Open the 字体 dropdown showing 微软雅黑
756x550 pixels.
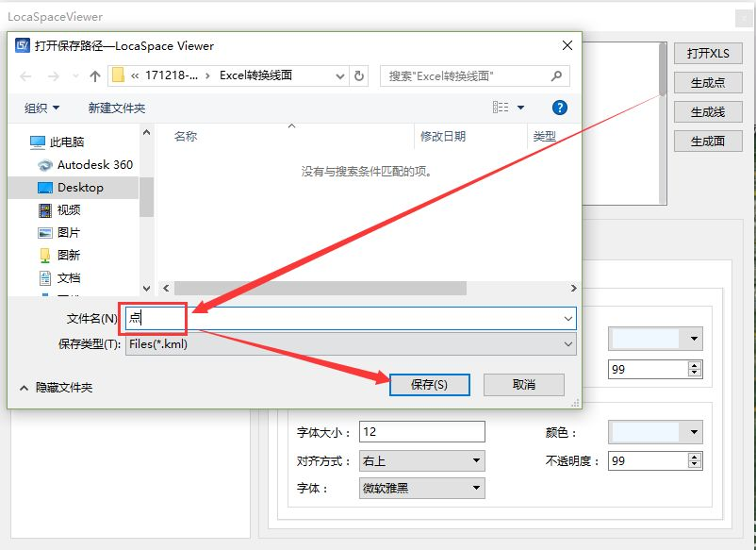[x=422, y=489]
